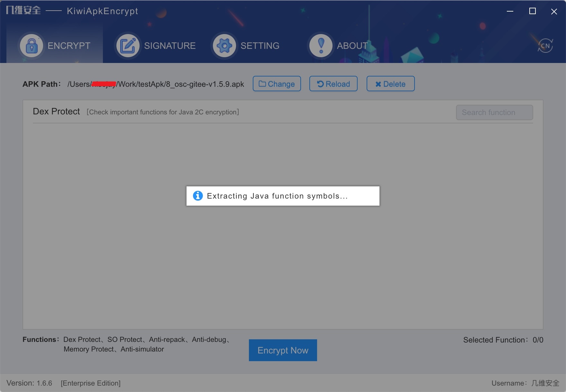Click the APK path text
This screenshot has height=392, width=566.
[x=156, y=84]
